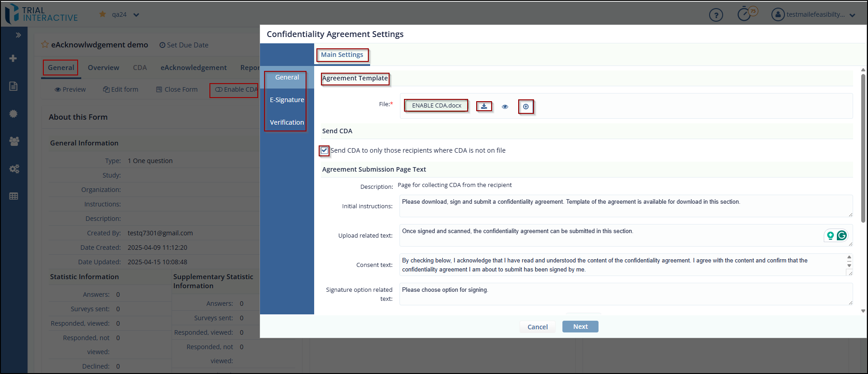The width and height of the screenshot is (868, 374).
Task: Click Set Due Date link
Action: (x=184, y=45)
